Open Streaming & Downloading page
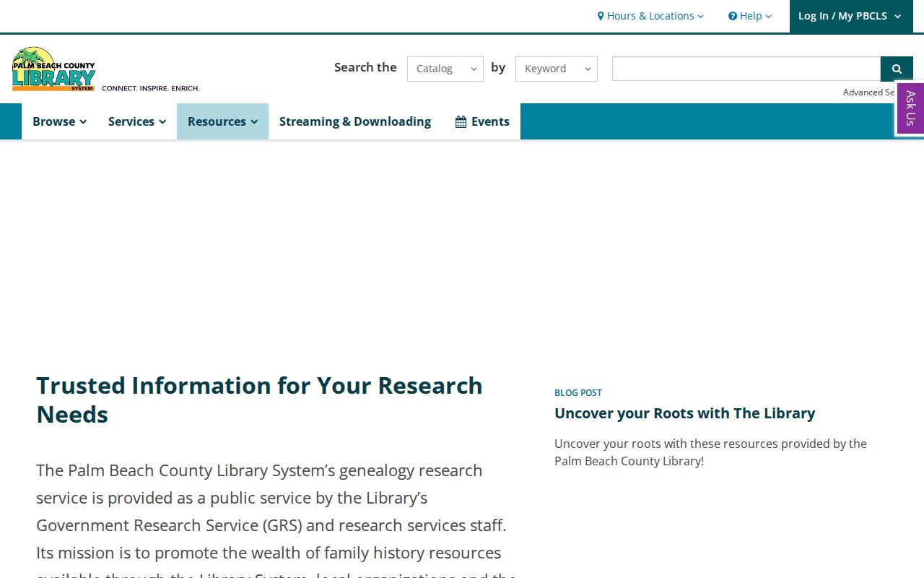The height and width of the screenshot is (578, 924). pyautogui.click(x=355, y=121)
